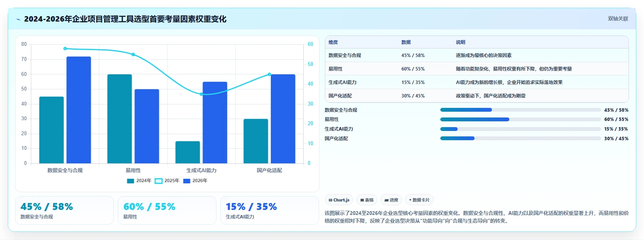The width and height of the screenshot is (644, 240).
Task: Click the 2024年 bar for 国产化适配
Action: (256, 141)
